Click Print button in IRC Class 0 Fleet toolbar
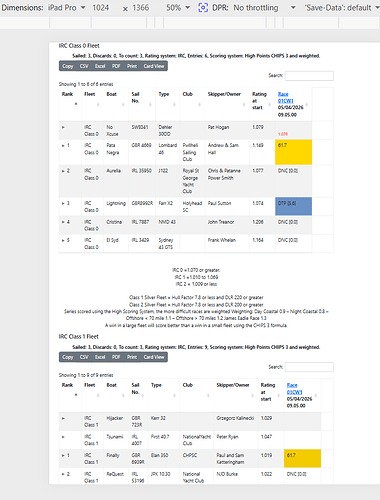This screenshot has width=380, height=500. click(132, 66)
